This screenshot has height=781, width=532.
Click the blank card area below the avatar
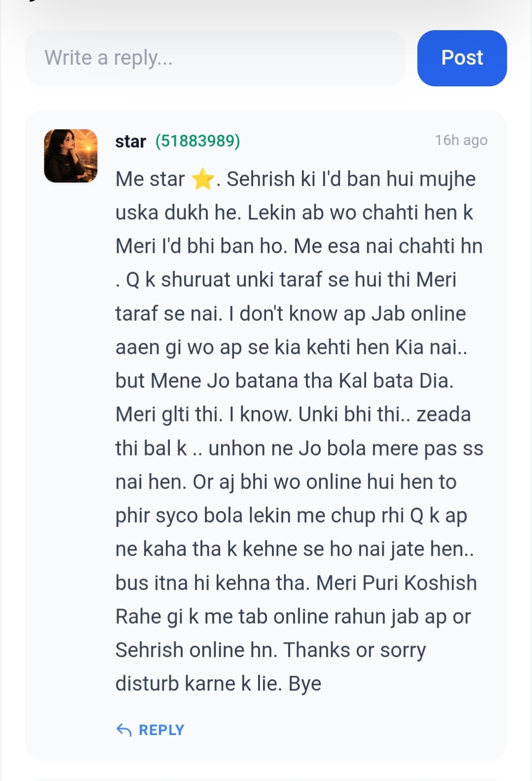click(x=70, y=444)
